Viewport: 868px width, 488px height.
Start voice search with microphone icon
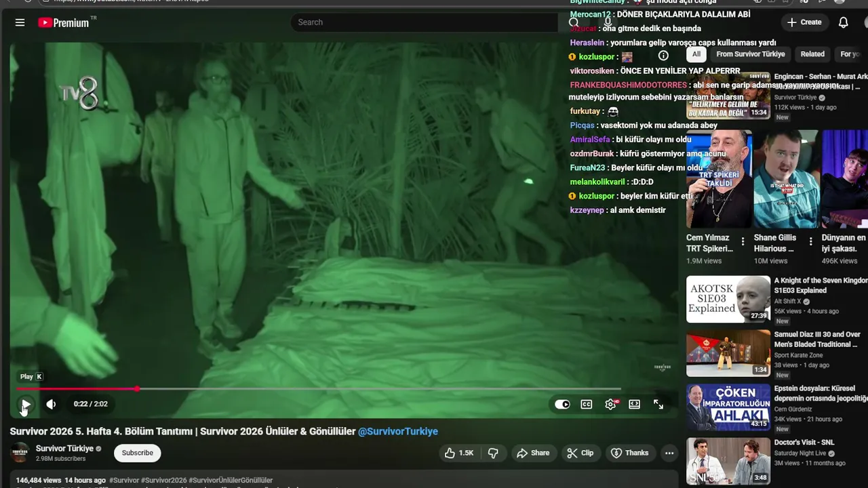pyautogui.click(x=608, y=22)
